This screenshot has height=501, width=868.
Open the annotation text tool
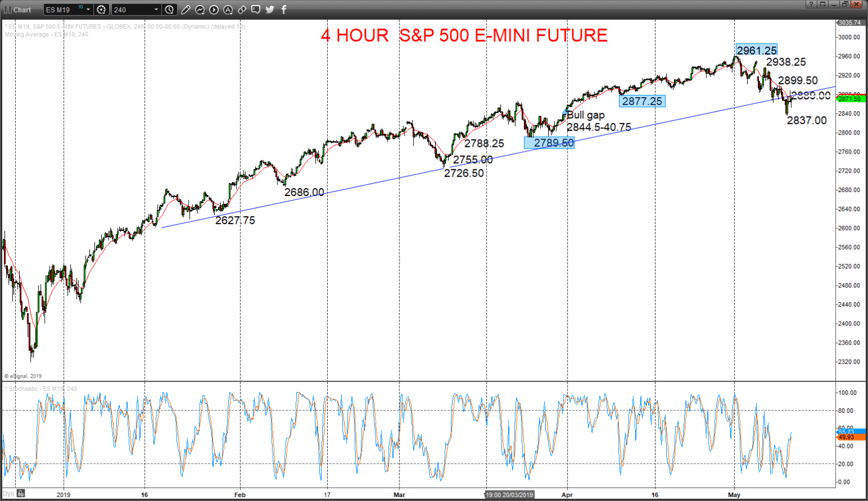coord(228,10)
